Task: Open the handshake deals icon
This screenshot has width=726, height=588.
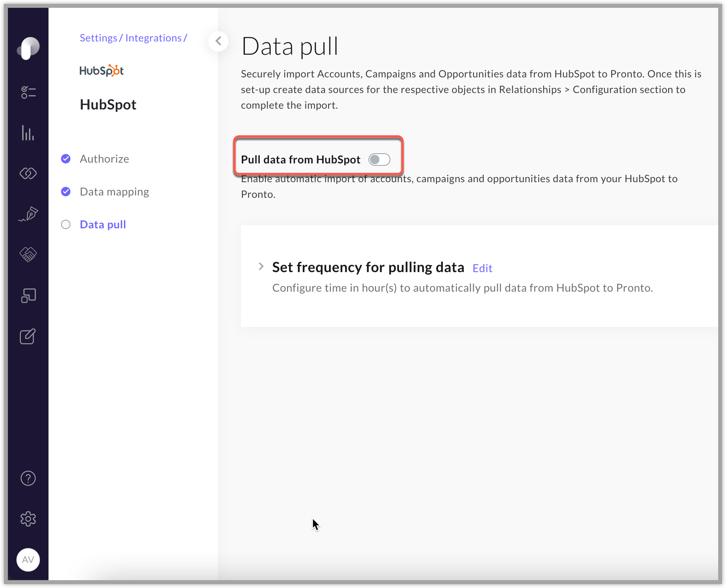Action: [x=28, y=255]
